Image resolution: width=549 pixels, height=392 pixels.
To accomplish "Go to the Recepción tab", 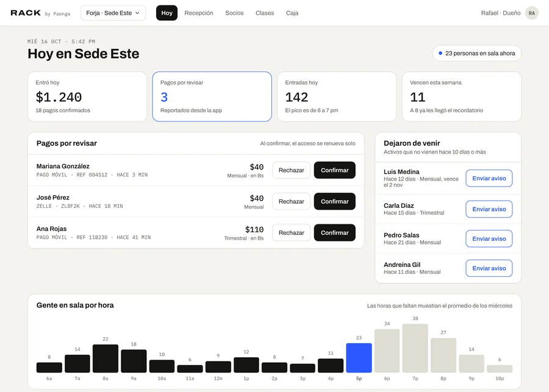I will 199,13.
